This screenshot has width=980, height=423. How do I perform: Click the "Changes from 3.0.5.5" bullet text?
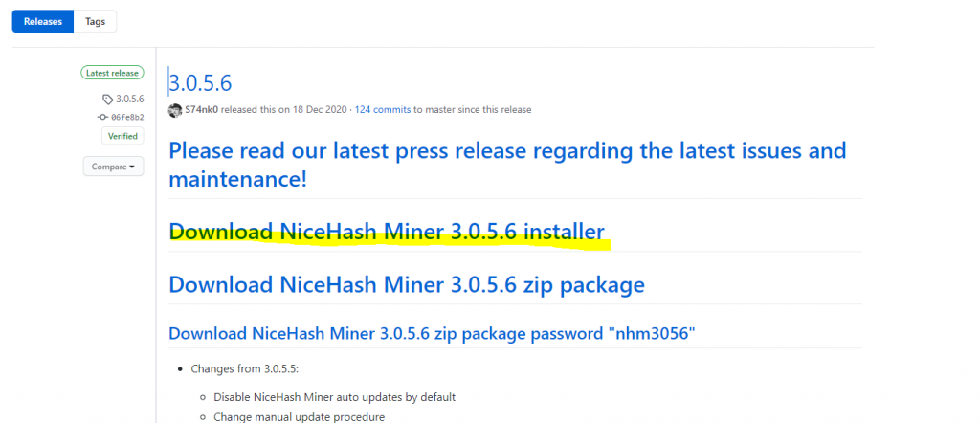(245, 369)
